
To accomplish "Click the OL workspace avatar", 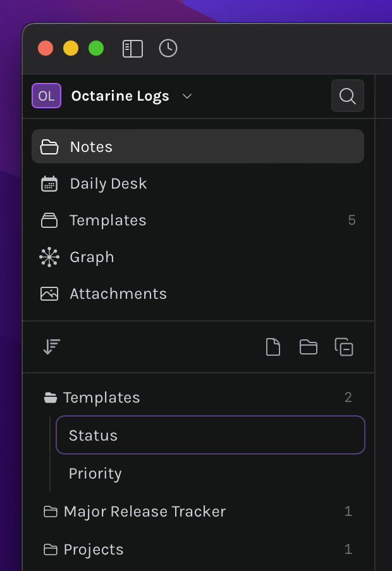I will click(47, 96).
